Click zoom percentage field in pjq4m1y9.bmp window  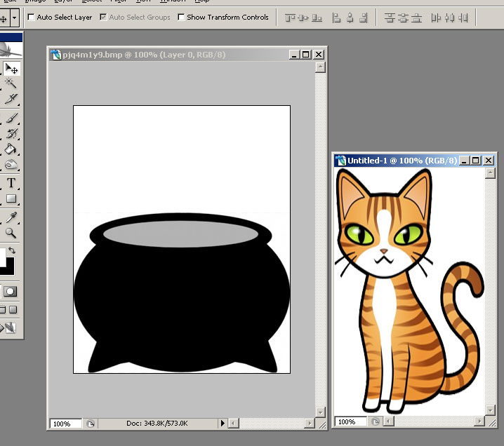65,424
